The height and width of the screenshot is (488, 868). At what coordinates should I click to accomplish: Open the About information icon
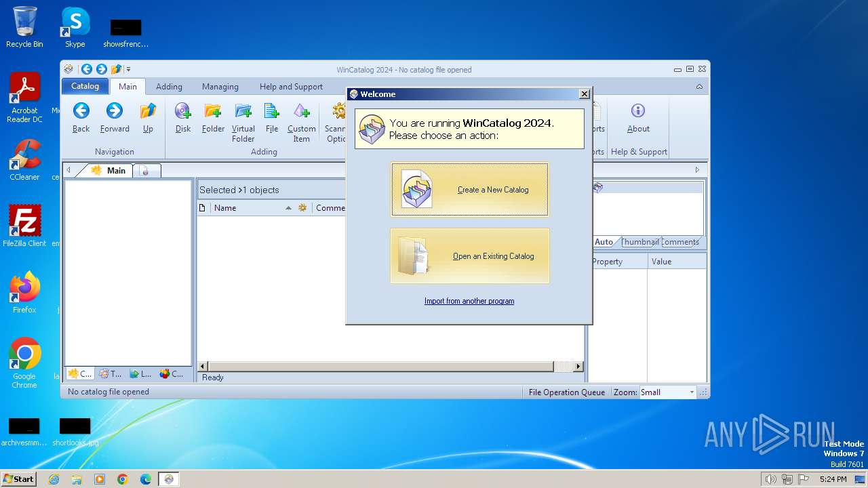pos(638,110)
